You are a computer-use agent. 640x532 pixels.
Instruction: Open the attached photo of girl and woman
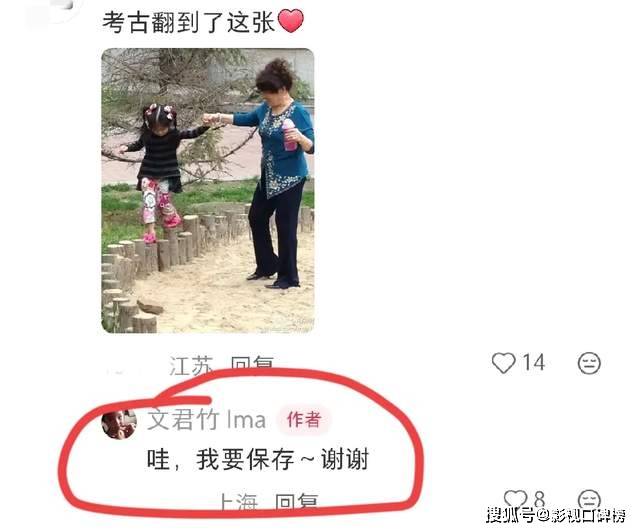click(208, 191)
